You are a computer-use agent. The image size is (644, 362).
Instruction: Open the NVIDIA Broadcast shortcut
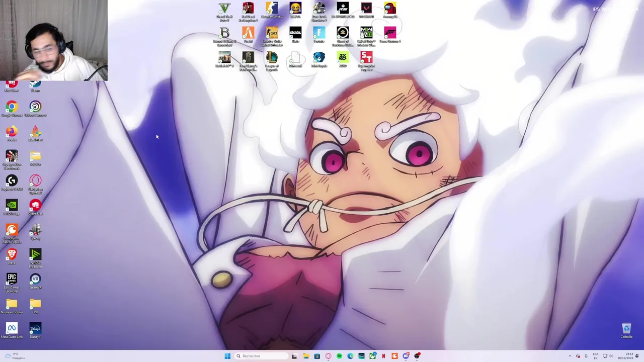click(35, 258)
